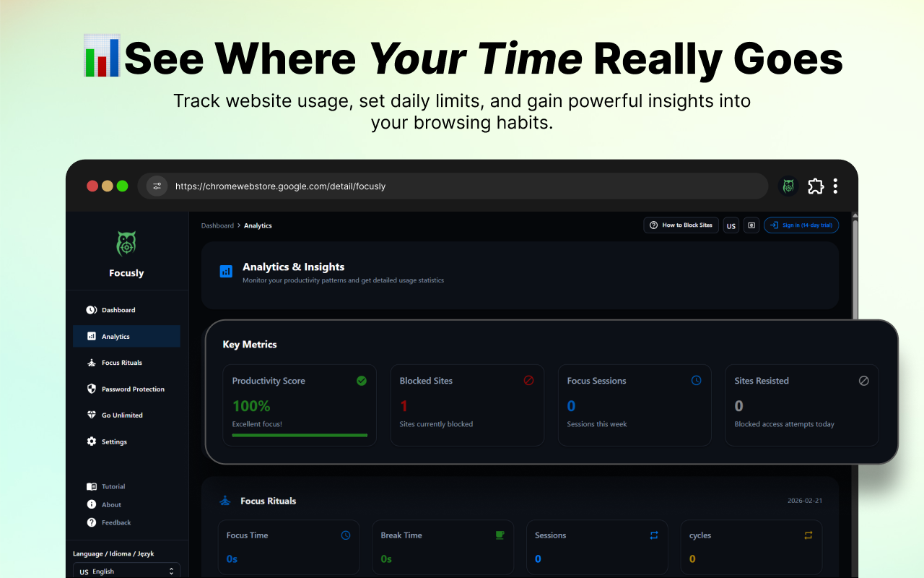Open the puzzle-piece extensions menu
The image size is (924, 578).
coord(816,186)
